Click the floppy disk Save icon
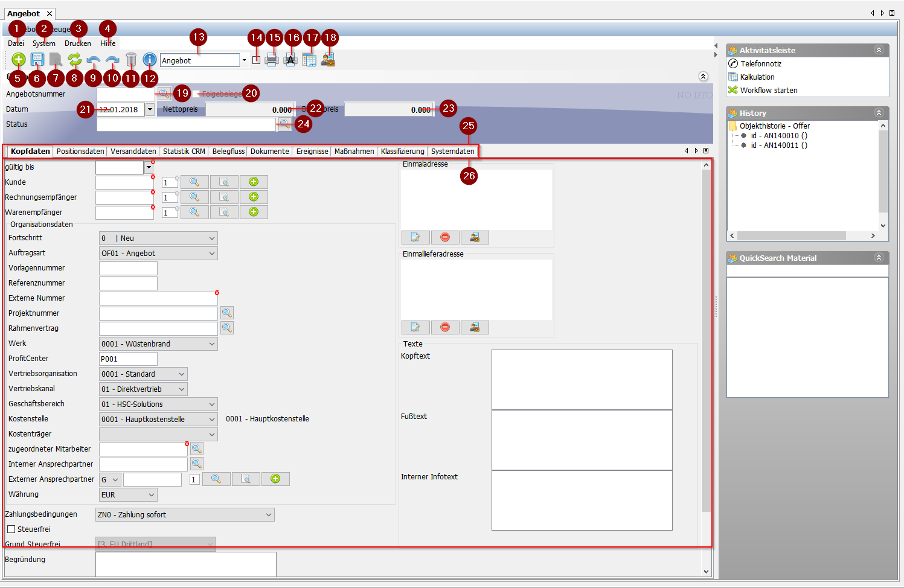The height and width of the screenshot is (588, 904). coord(37,59)
